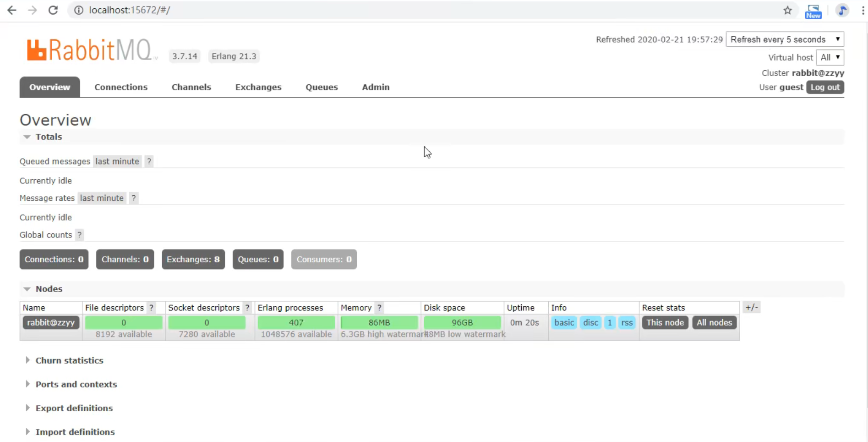
Task: Open Exchanges: 8 count button
Action: (x=193, y=260)
